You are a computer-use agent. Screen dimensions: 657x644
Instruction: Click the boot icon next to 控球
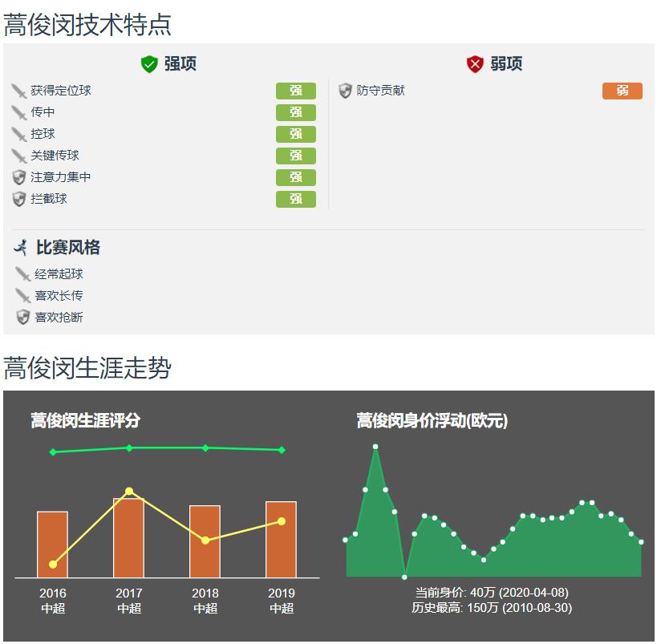point(20,134)
